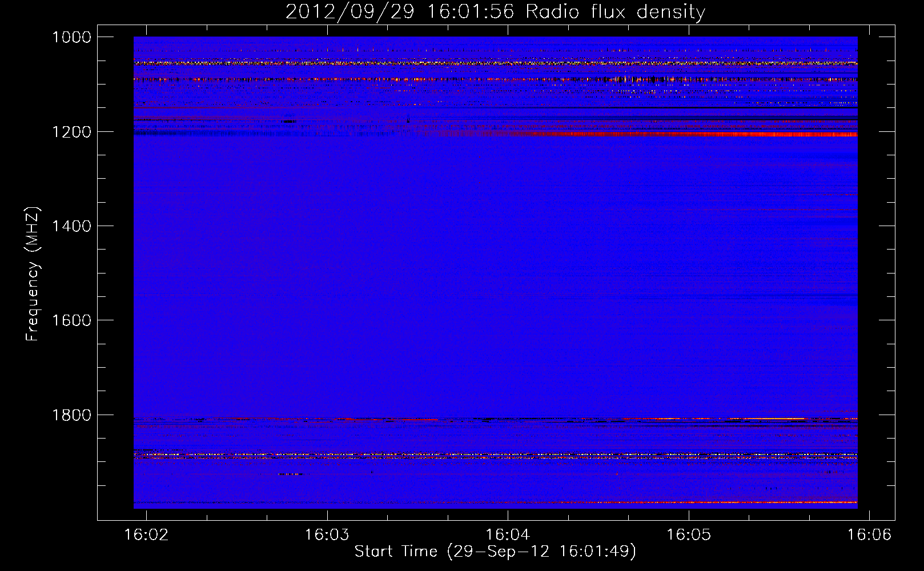
Task: Select the 1400 frequency tick label
Action: [x=71, y=226]
